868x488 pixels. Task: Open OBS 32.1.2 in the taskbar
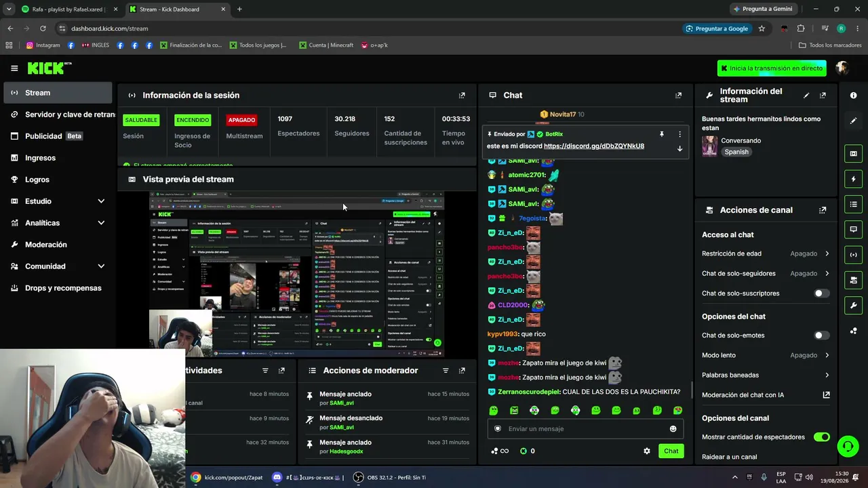coord(389,478)
